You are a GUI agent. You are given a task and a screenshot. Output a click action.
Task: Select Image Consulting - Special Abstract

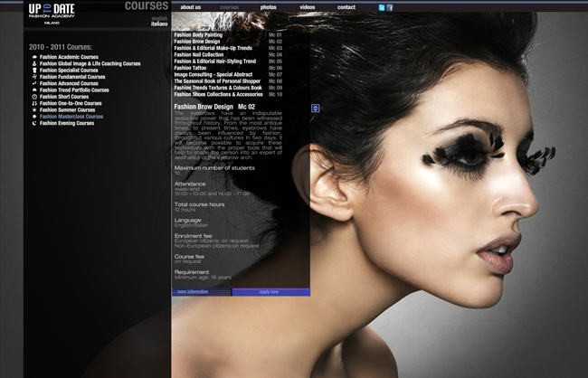[x=228, y=75]
